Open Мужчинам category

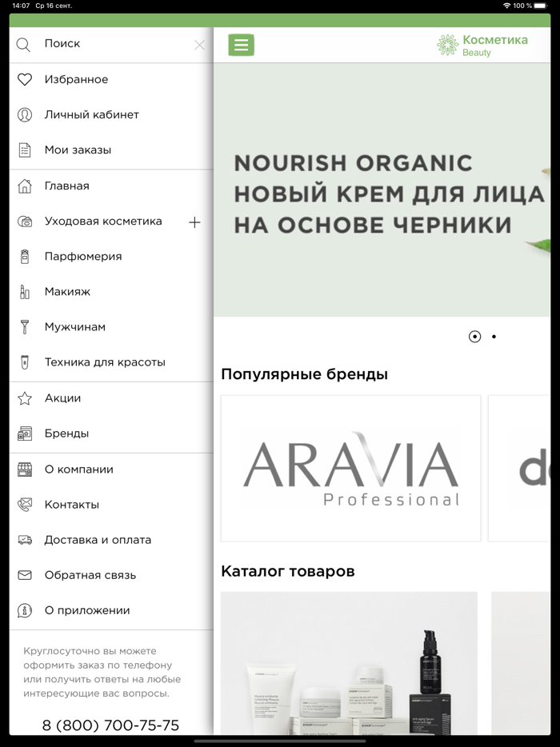111,327
